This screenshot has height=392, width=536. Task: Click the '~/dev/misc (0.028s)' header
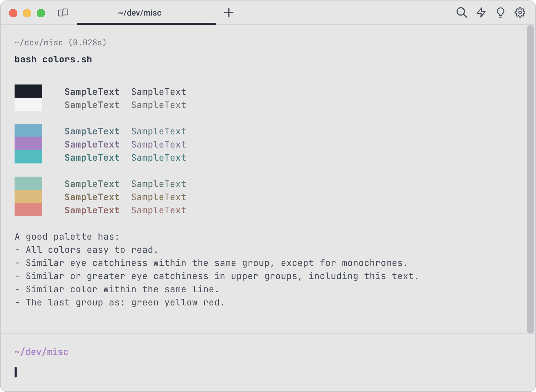(61, 43)
